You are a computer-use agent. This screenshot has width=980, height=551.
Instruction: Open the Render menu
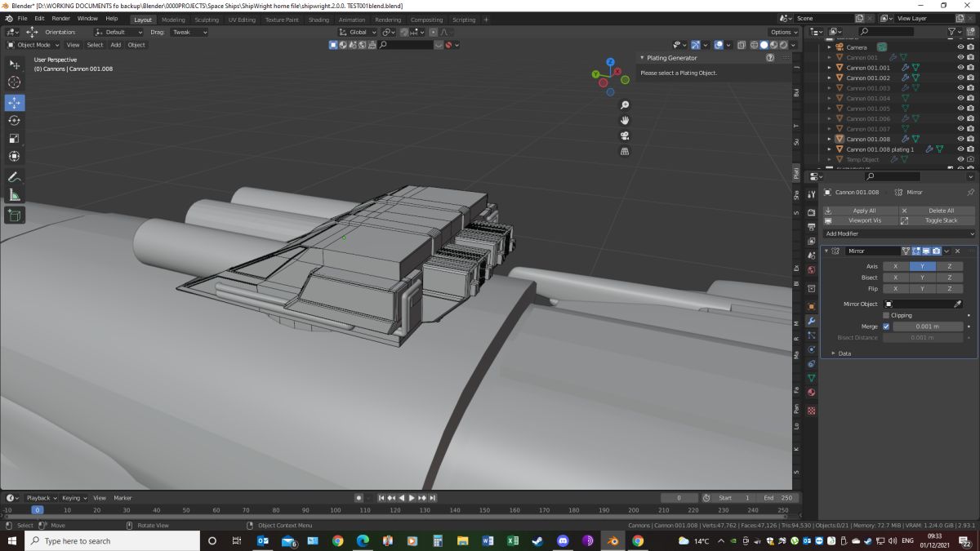61,19
